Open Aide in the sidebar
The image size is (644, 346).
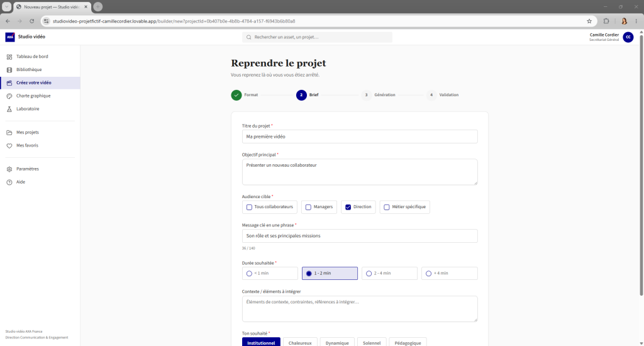40,182
